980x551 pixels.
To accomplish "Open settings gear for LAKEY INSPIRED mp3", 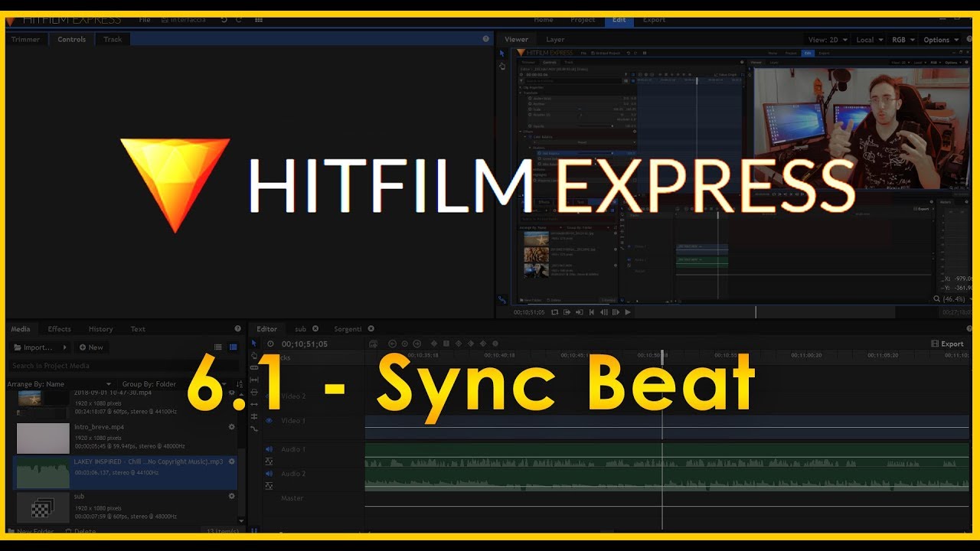I will click(x=232, y=461).
